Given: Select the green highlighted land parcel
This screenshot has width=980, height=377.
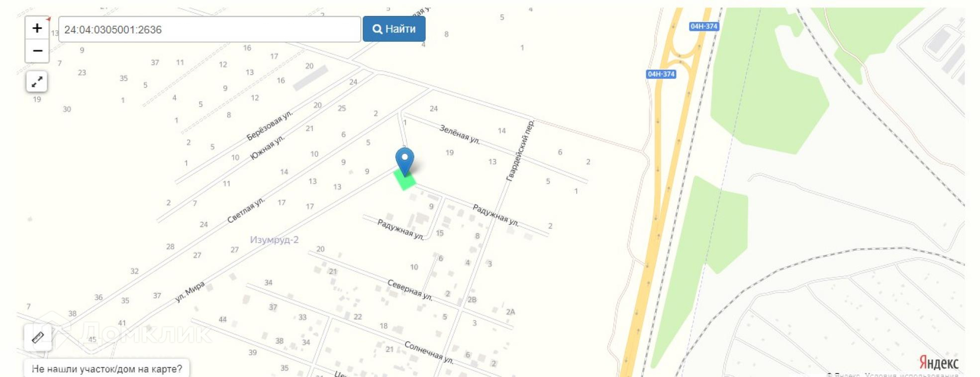Looking at the screenshot, I should pyautogui.click(x=405, y=180).
